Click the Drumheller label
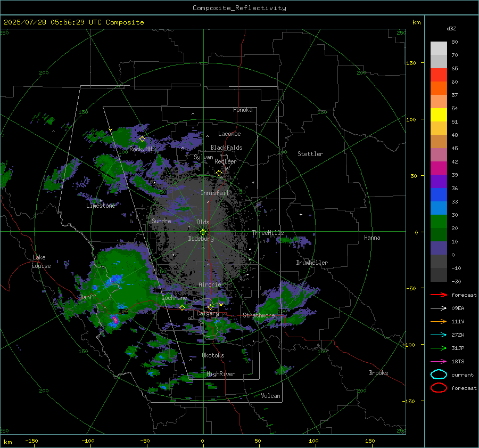The height and width of the screenshot is (448, 479). 312,263
